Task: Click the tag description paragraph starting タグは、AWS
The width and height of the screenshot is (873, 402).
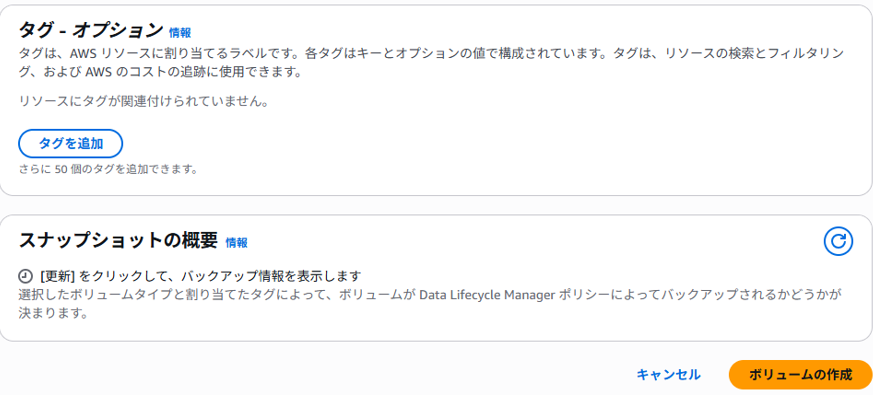Action: [x=431, y=63]
